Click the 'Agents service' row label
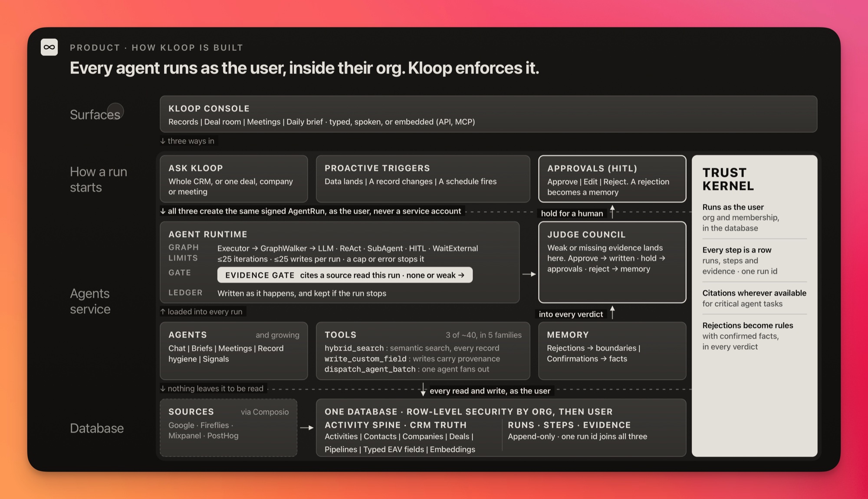The width and height of the screenshot is (868, 499). pos(90,301)
